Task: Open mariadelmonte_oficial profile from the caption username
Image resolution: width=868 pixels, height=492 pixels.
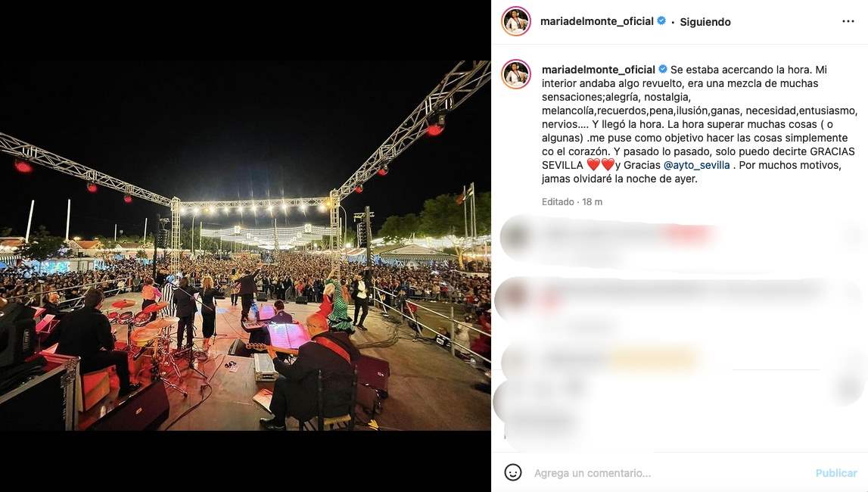Action: point(599,70)
